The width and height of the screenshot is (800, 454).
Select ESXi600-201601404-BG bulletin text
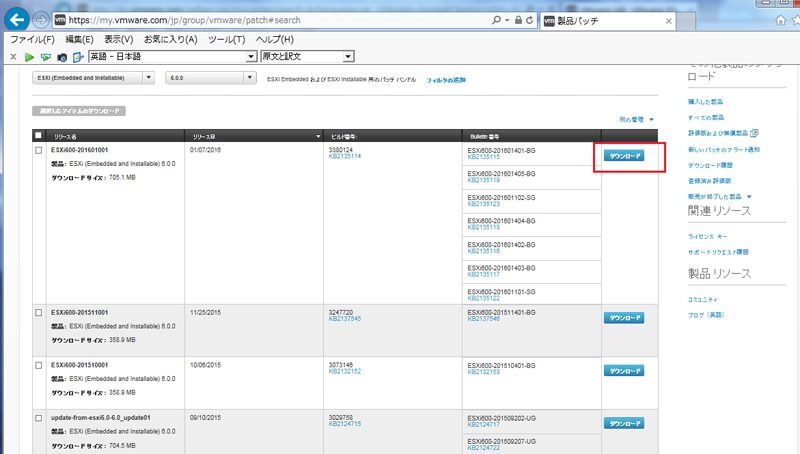[x=501, y=221]
